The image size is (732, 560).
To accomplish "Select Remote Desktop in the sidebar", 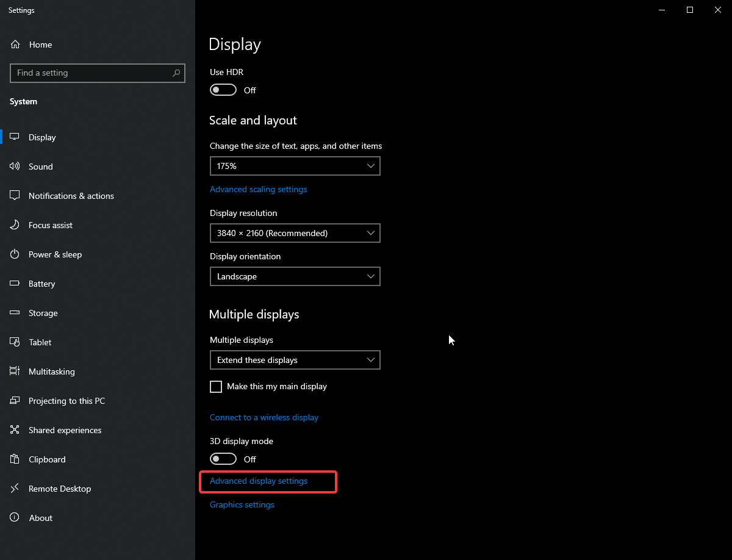I will point(98,489).
